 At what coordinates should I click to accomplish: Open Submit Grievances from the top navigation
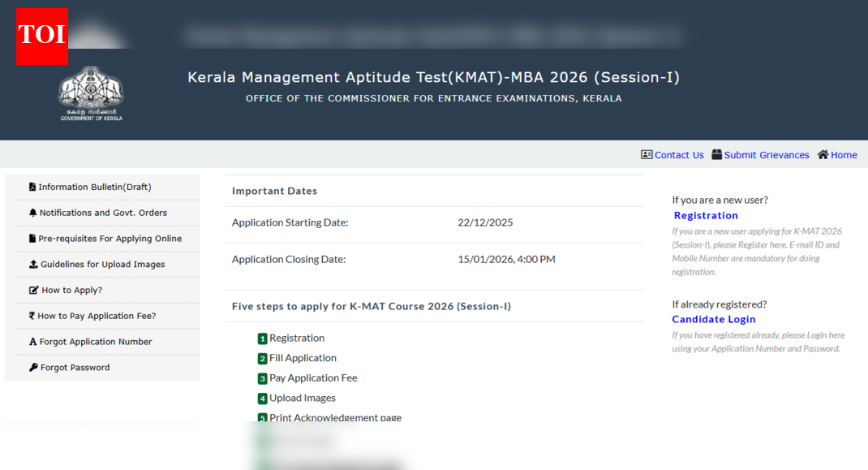(759, 154)
